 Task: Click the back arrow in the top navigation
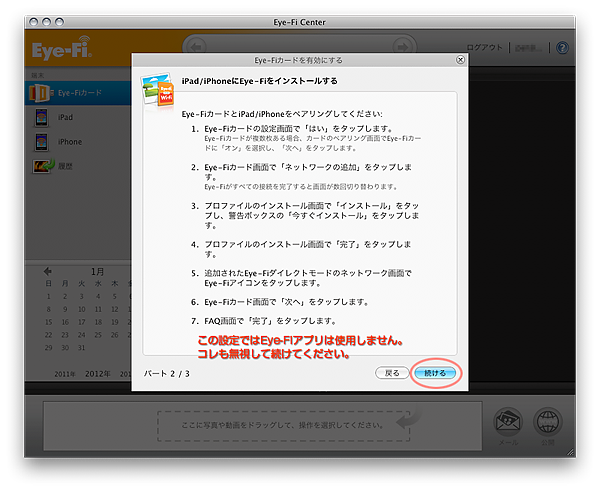pos(197,47)
